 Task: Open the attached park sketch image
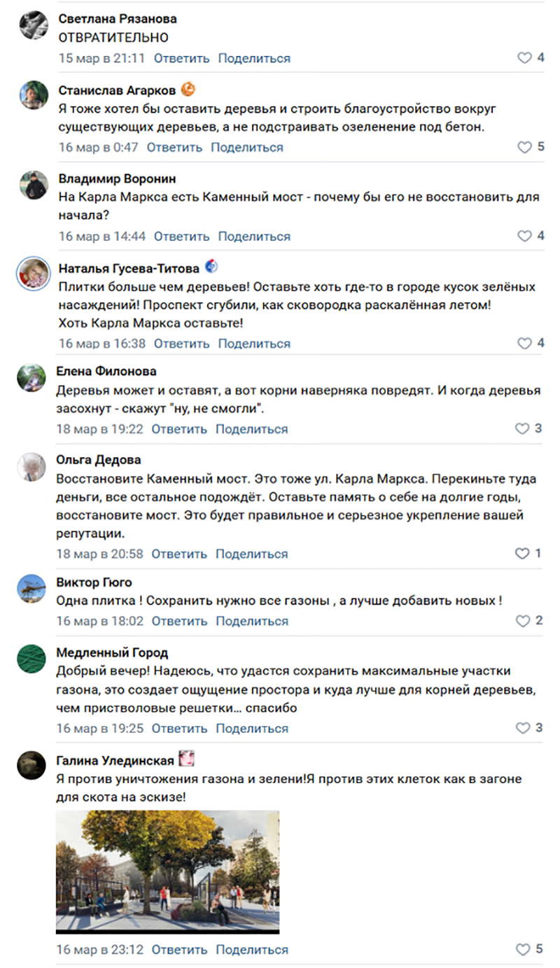tap(167, 871)
